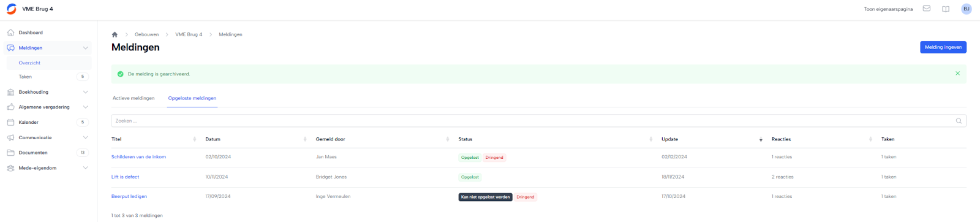980x222 pixels.
Task: Dismiss the green archived notification
Action: click(x=958, y=74)
